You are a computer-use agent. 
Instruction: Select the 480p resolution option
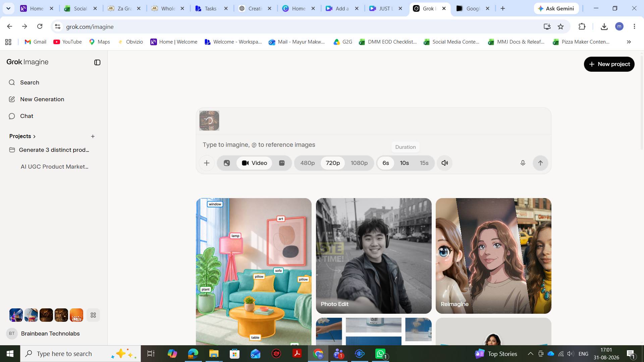(x=307, y=163)
